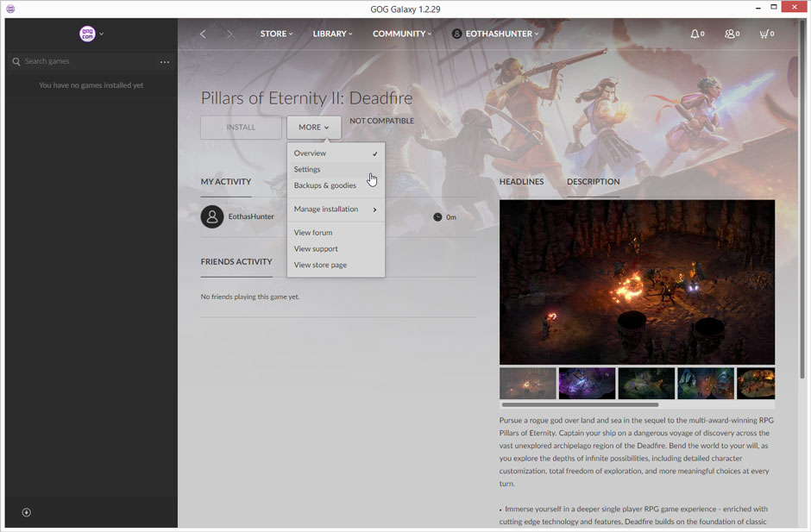811x532 pixels.
Task: Open the LIBRARY menu
Action: (x=332, y=34)
